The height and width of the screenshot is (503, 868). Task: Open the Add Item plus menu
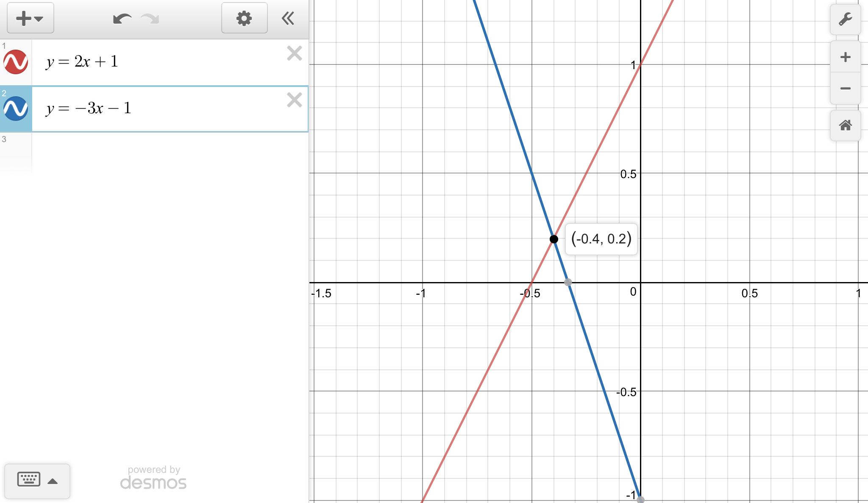[30, 18]
